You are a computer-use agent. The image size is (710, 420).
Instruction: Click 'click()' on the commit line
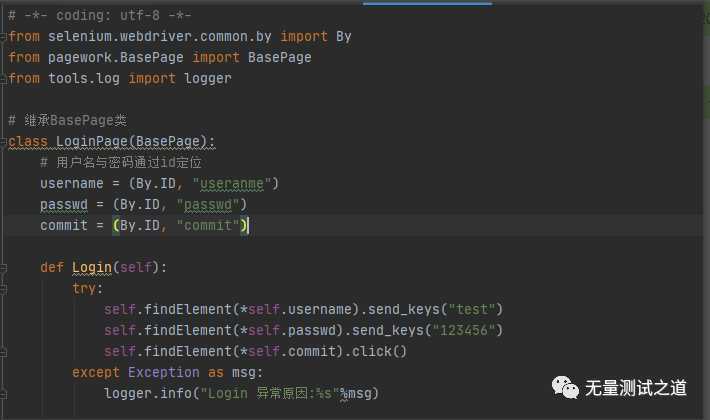point(379,352)
